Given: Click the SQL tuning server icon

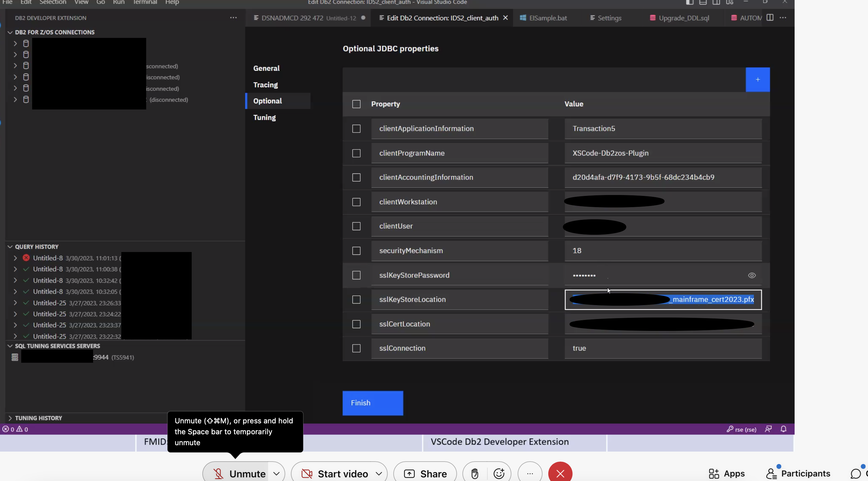Looking at the screenshot, I should click(x=15, y=357).
